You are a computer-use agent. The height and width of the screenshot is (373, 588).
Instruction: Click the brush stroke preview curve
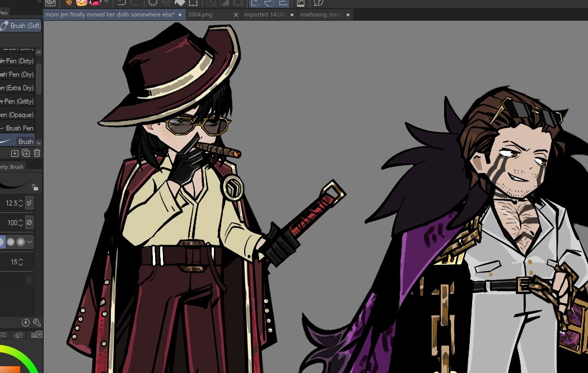[x=15, y=185]
